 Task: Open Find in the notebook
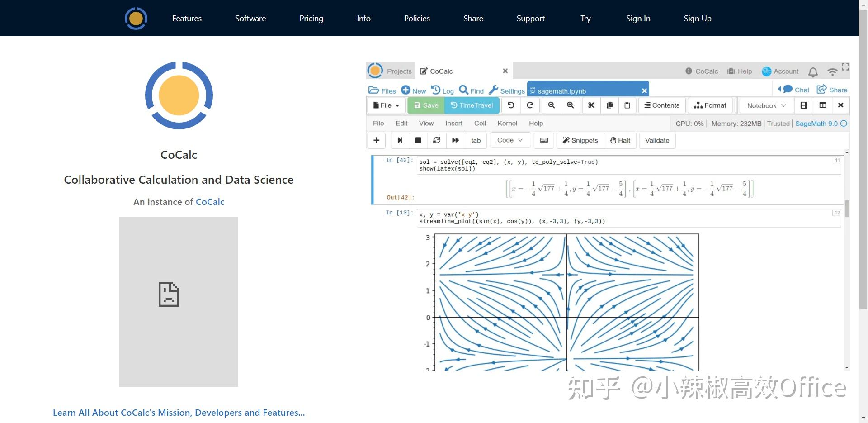pyautogui.click(x=471, y=90)
